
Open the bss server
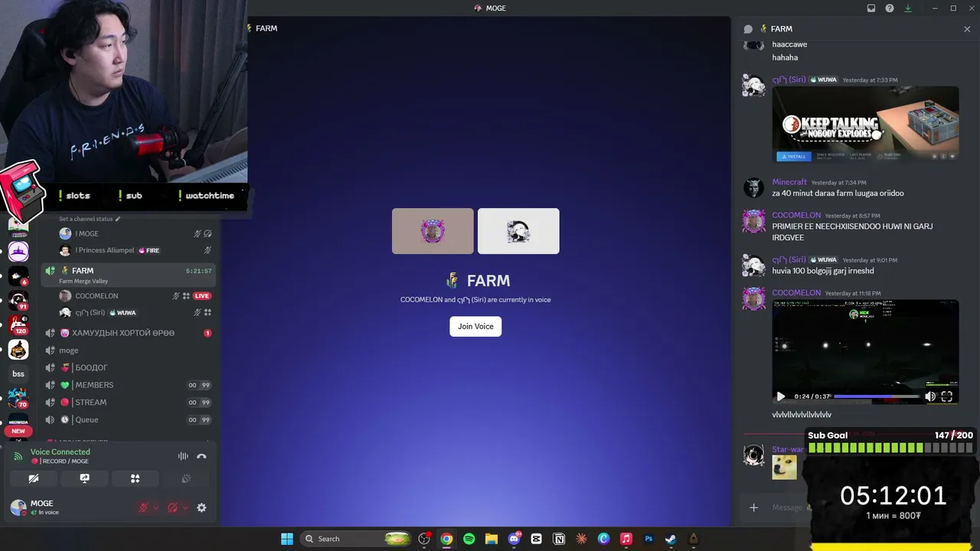coord(18,374)
